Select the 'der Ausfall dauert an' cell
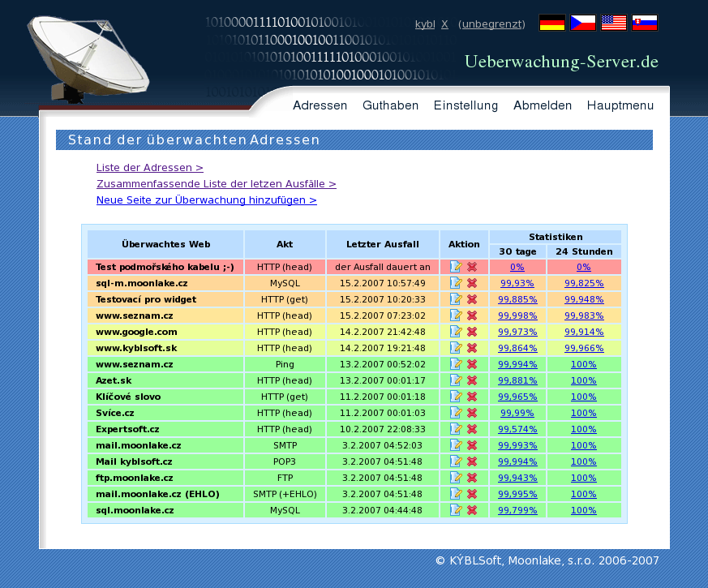The height and width of the screenshot is (588, 708). click(x=383, y=267)
